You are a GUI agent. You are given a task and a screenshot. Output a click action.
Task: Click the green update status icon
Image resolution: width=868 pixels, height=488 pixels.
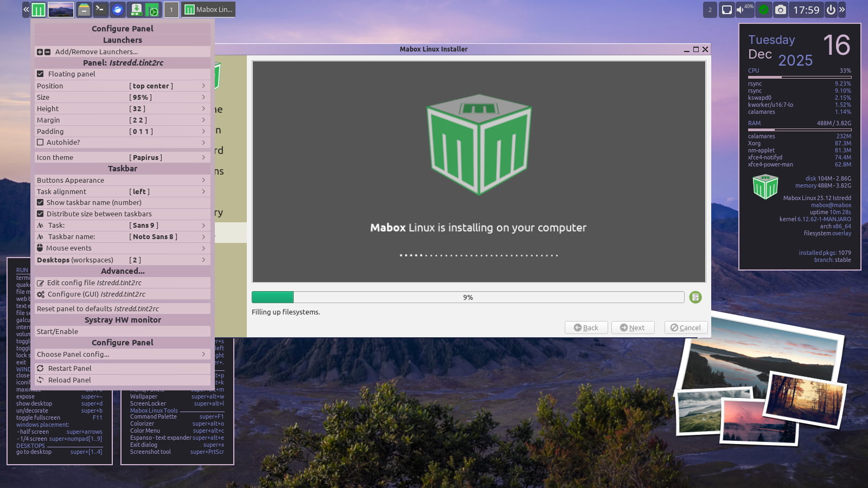763,10
